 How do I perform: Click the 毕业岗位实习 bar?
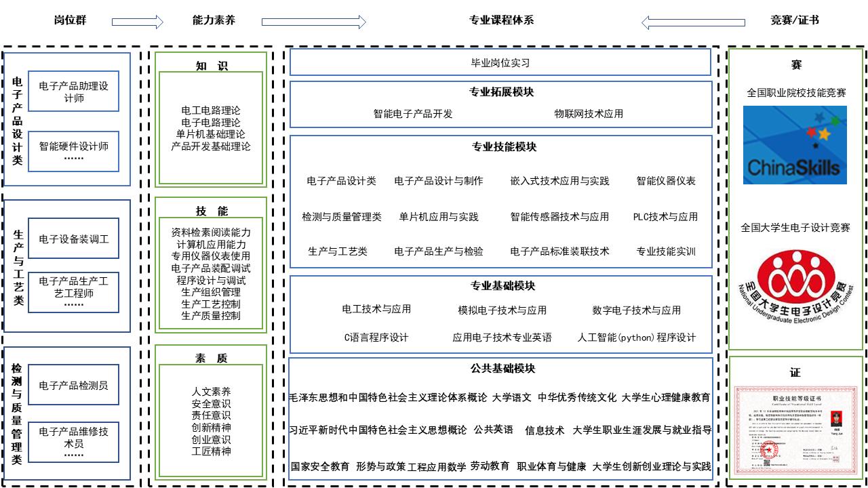[x=500, y=62]
